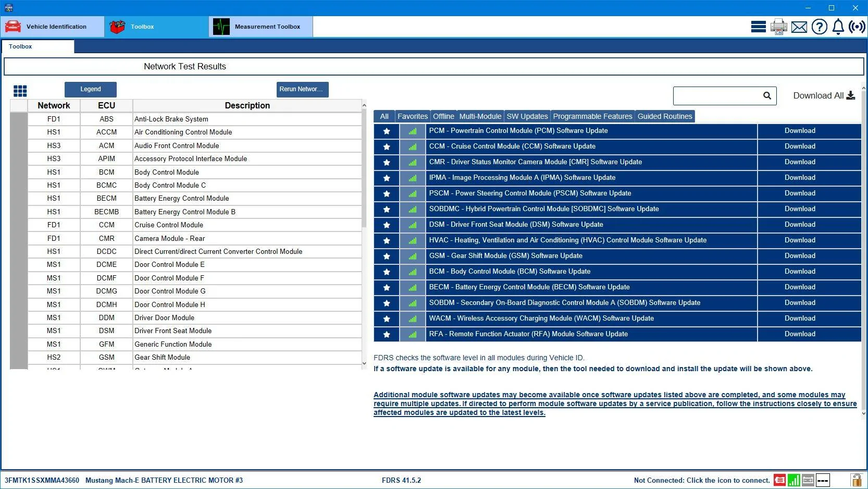Image resolution: width=868 pixels, height=489 pixels.
Task: Open the hamburger menu icon
Action: (x=758, y=27)
